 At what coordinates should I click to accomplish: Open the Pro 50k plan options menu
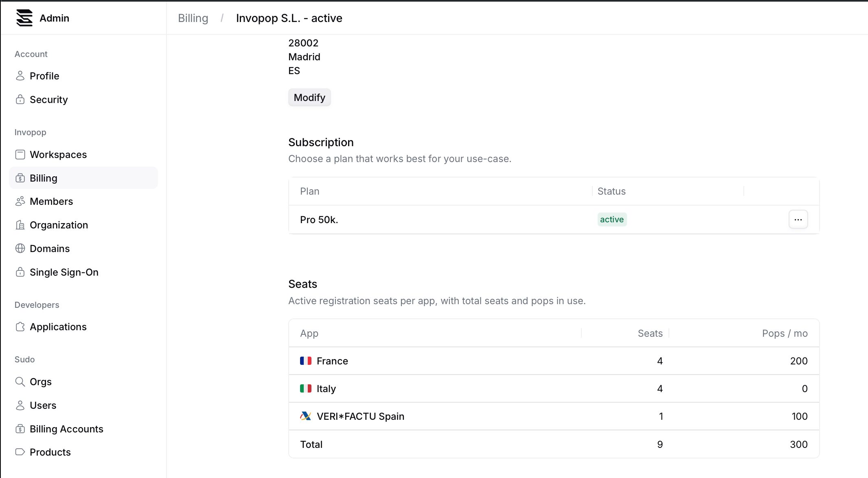tap(798, 219)
